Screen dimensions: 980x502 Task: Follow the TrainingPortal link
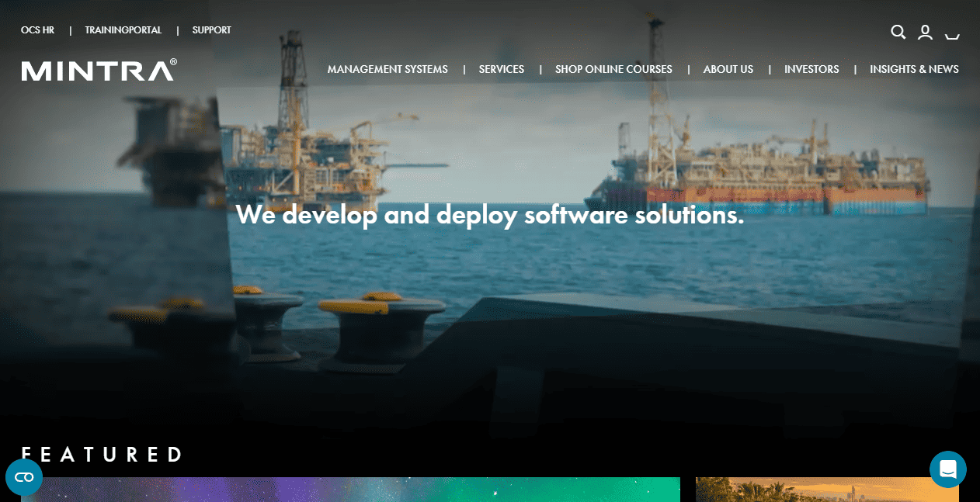123,30
